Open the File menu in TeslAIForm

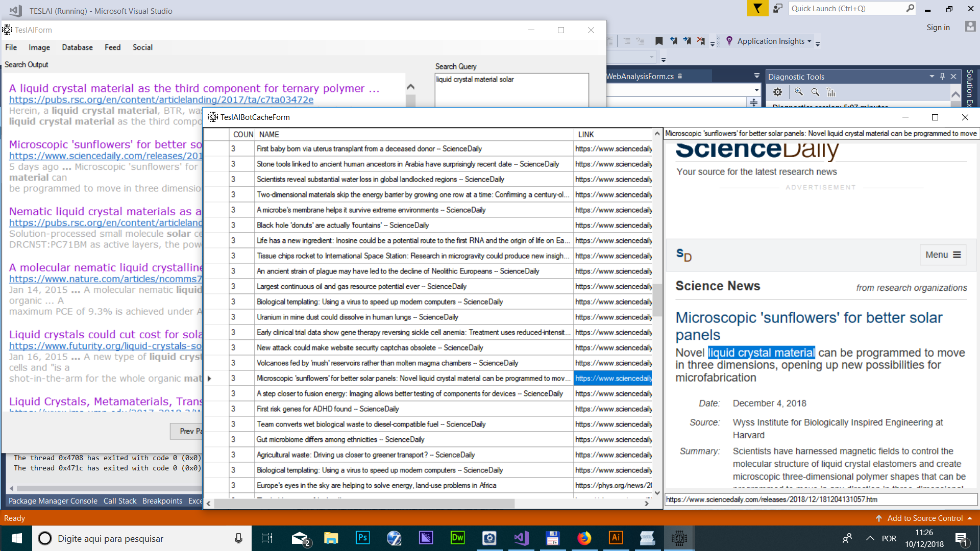coord(11,47)
